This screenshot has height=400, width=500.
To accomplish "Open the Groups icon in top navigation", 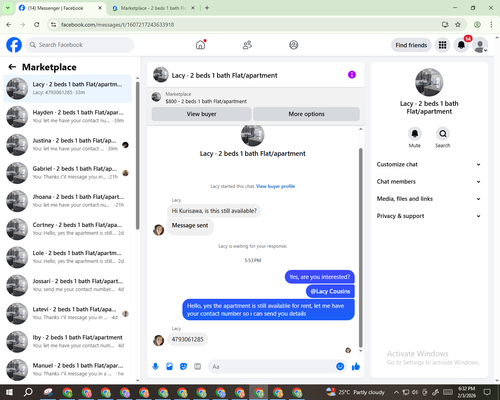I will coord(294,45).
